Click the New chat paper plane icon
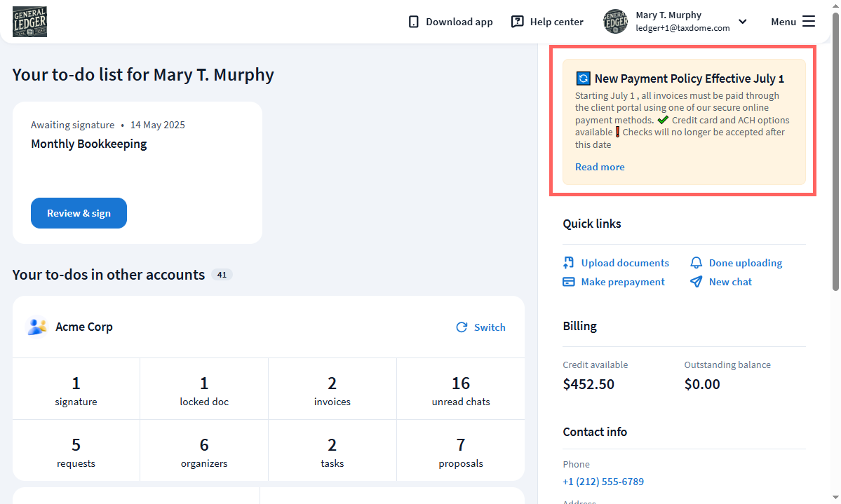Image resolution: width=841 pixels, height=504 pixels. (696, 282)
